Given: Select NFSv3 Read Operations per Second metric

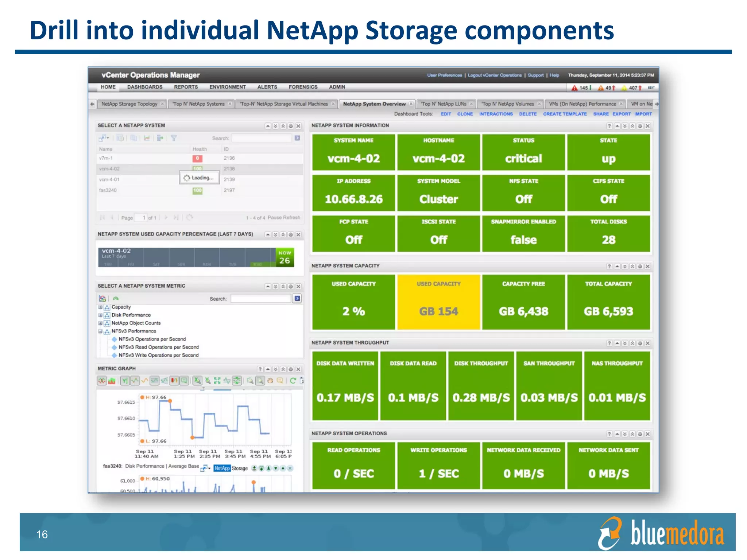Looking at the screenshot, I should [x=159, y=347].
